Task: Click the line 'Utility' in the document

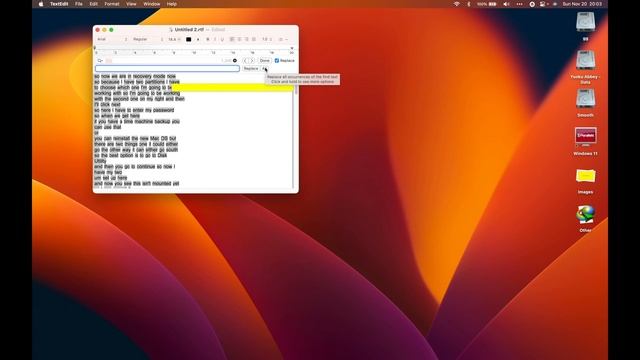Action: pos(100,161)
